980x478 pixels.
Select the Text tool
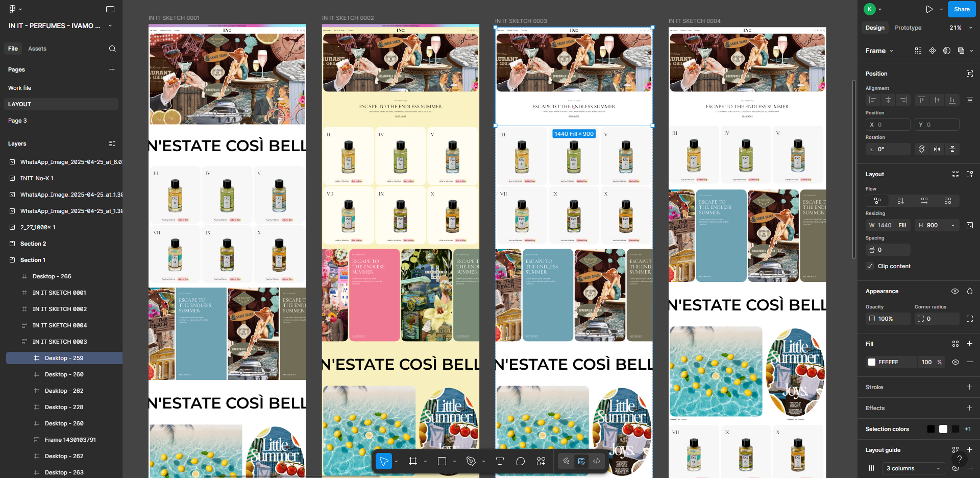click(x=500, y=461)
